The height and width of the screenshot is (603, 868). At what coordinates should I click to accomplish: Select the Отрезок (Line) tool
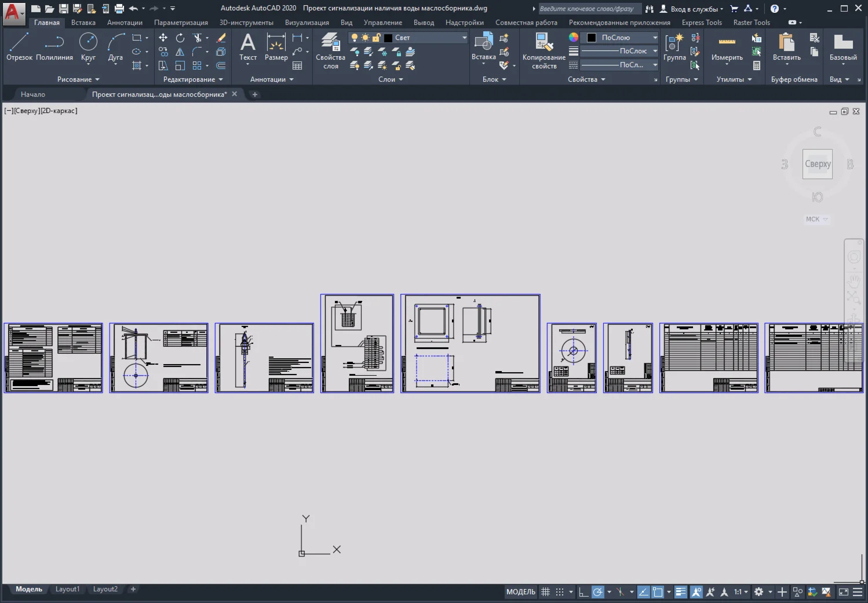[19, 46]
